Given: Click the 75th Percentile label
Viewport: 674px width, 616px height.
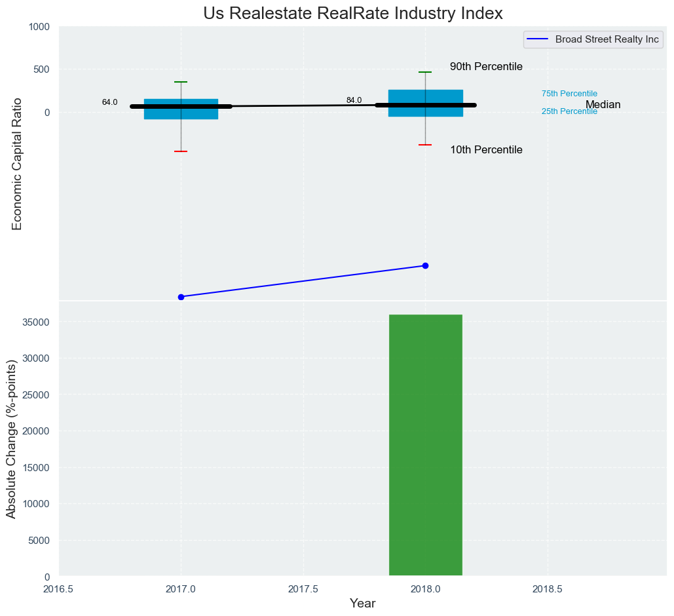Looking at the screenshot, I should (569, 94).
